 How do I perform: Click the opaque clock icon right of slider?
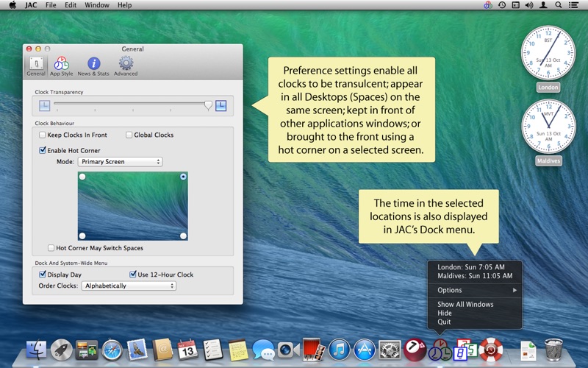[x=221, y=106]
